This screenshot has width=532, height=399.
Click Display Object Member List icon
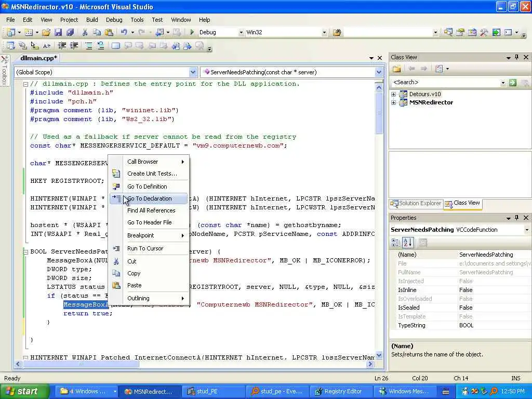pos(11,46)
